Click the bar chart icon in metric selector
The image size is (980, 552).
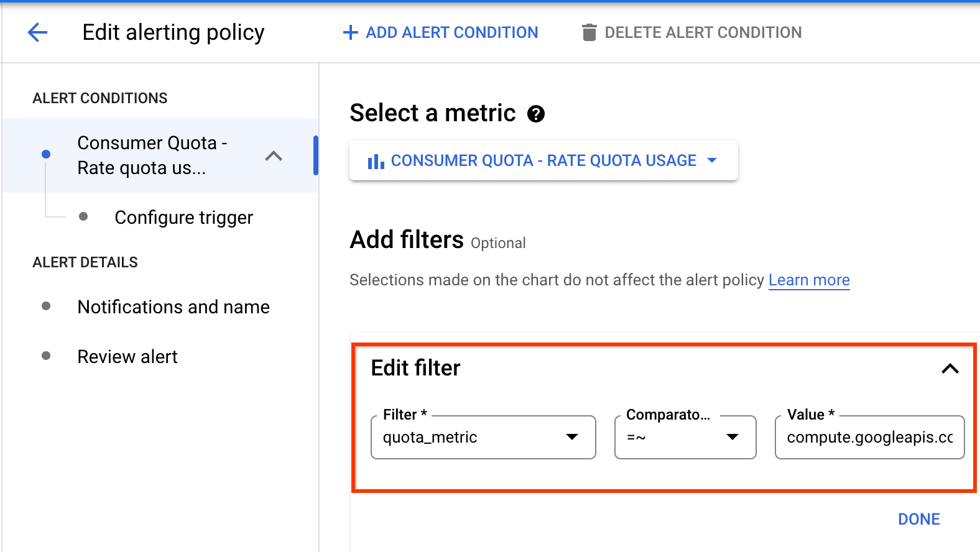[376, 162]
